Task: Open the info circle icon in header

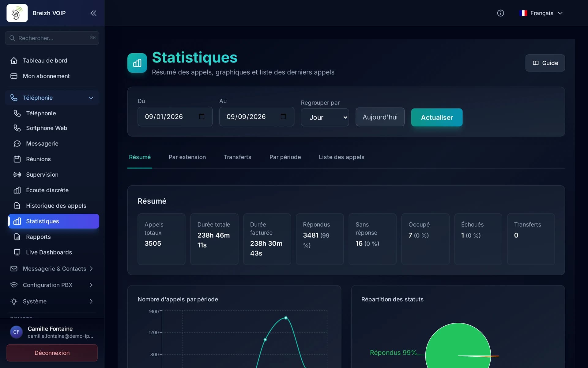Action: click(500, 13)
